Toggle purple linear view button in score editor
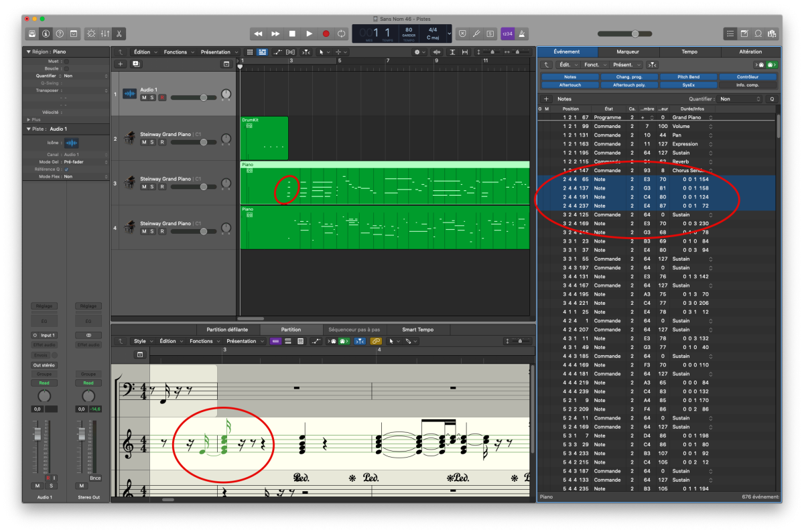The height and width of the screenshot is (532, 804). [x=275, y=341]
